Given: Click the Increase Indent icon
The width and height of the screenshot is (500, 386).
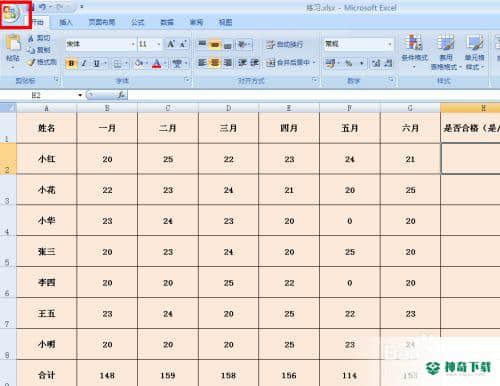Looking at the screenshot, I should point(255,63).
